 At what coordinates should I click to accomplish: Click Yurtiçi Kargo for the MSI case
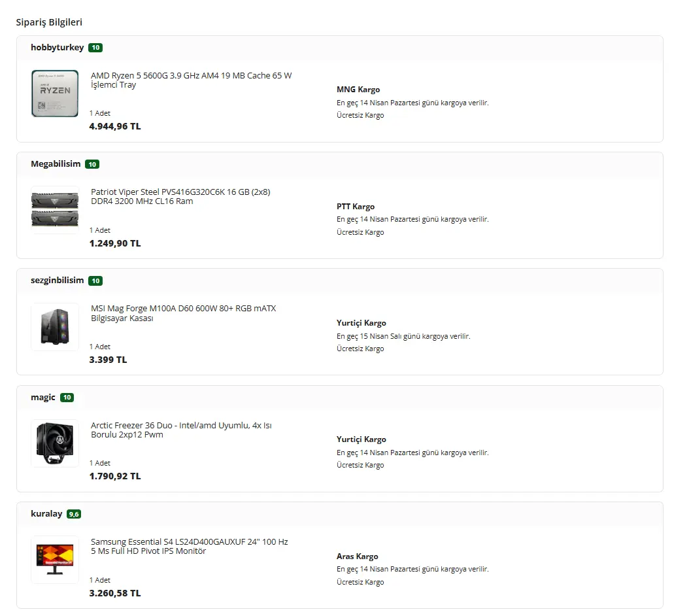[361, 323]
